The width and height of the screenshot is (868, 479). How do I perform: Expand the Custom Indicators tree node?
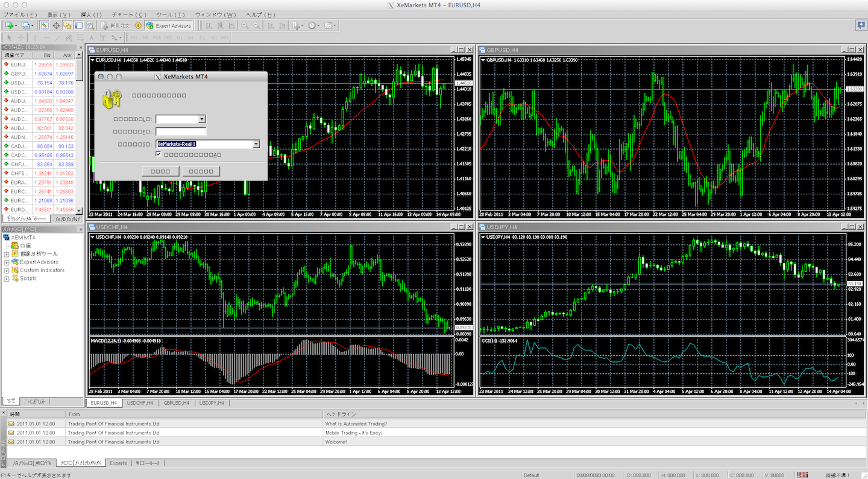(7, 270)
